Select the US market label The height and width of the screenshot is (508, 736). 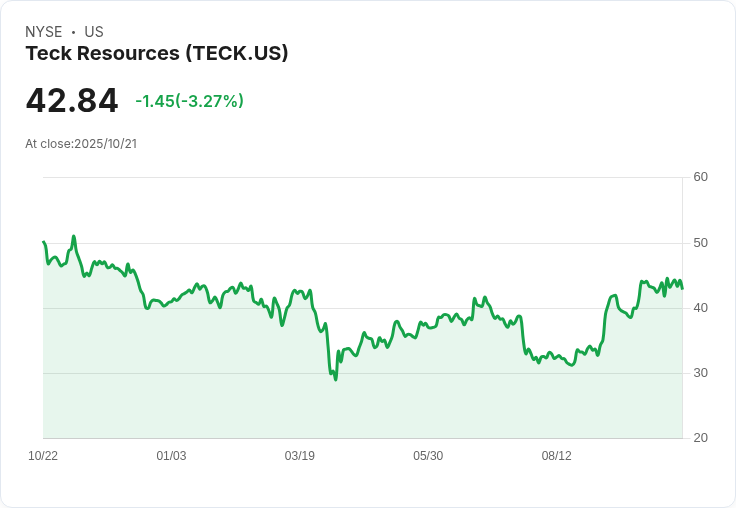[94, 32]
